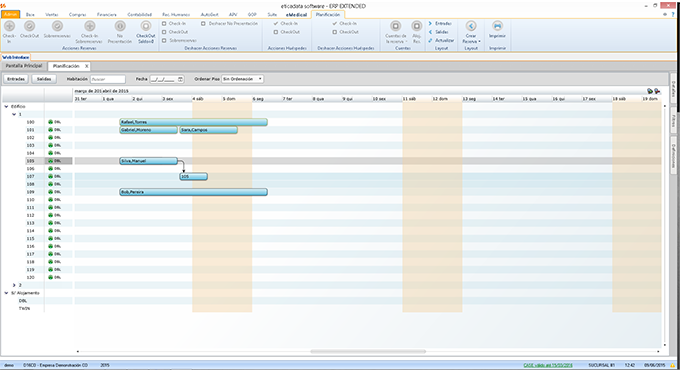Tick Deshacer No Presentación checkbox
This screenshot has height=370, width=680.
tap(203, 23)
